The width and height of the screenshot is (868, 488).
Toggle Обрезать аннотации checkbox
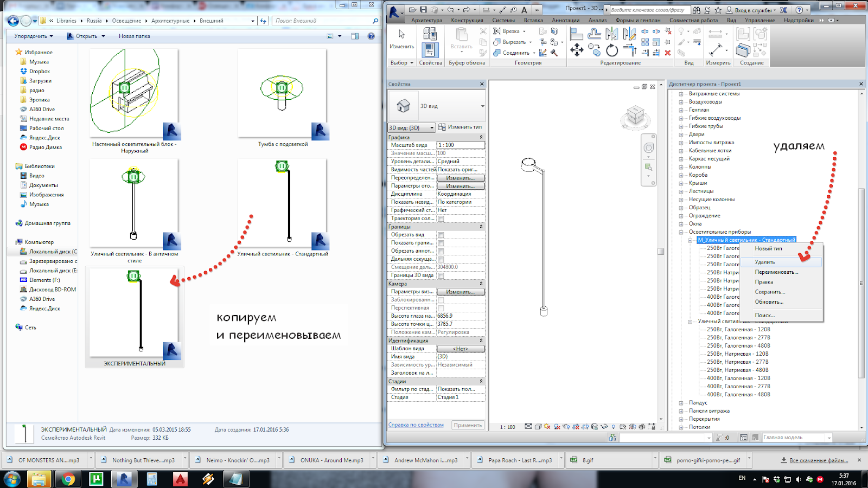click(441, 251)
